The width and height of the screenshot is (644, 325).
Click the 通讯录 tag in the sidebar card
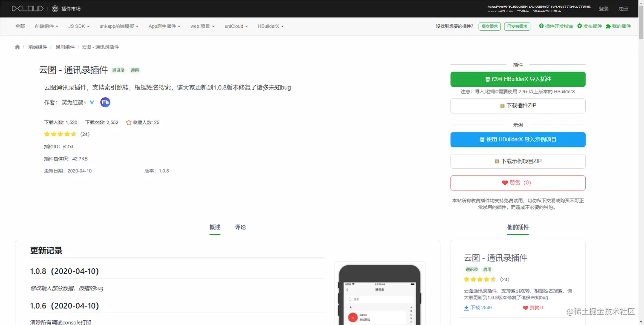(x=472, y=270)
